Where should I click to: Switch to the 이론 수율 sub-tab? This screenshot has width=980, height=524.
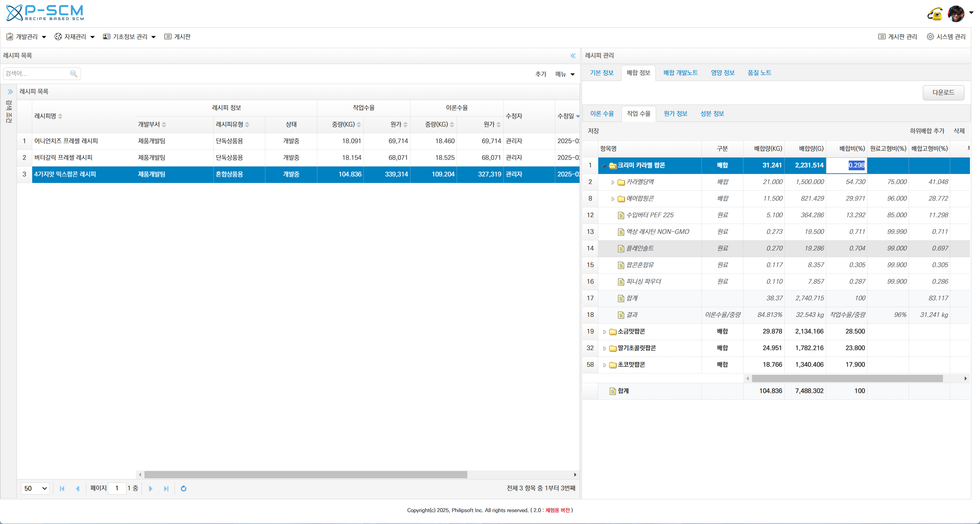(x=602, y=114)
